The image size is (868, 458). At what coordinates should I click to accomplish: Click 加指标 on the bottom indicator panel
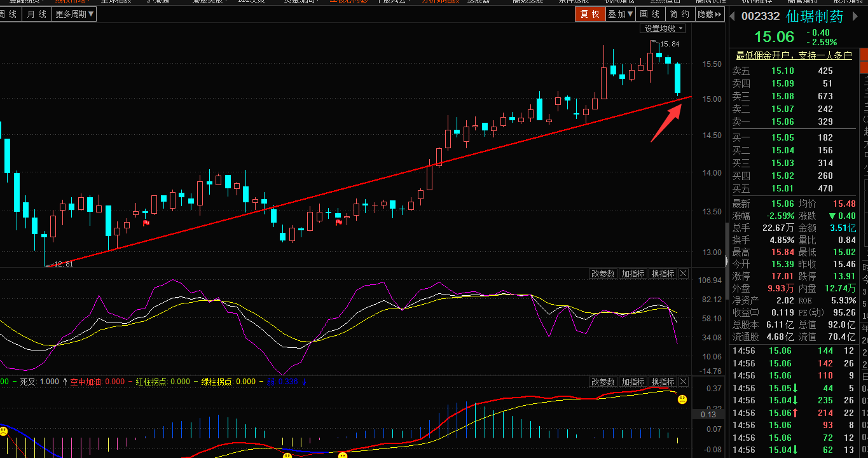[x=633, y=382]
